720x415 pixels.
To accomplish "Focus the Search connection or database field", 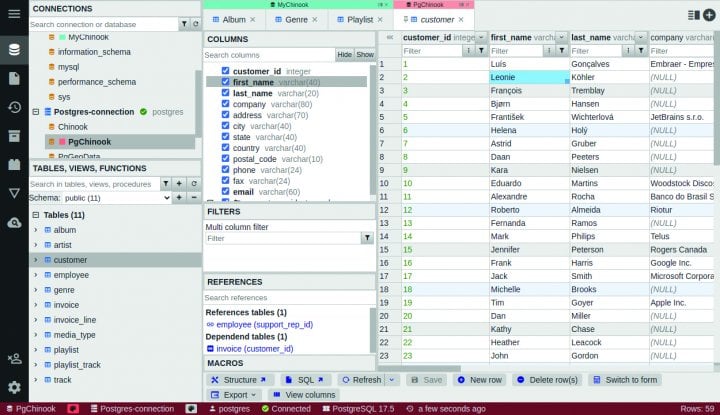I will tap(104, 24).
